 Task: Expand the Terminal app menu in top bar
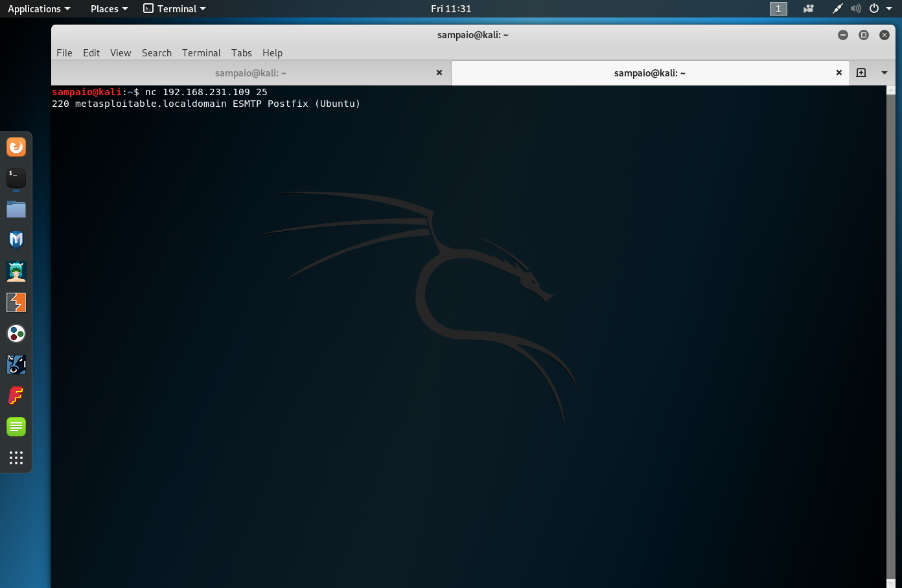(x=174, y=8)
